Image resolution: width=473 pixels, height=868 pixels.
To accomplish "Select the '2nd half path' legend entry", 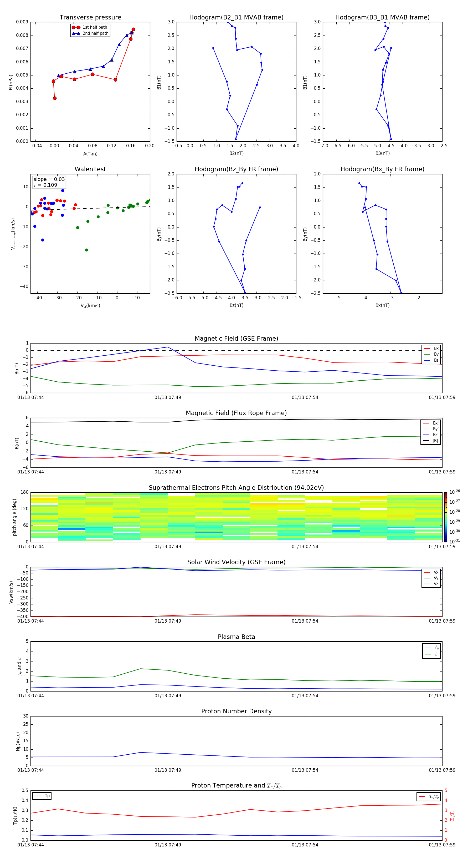I will click(x=90, y=33).
